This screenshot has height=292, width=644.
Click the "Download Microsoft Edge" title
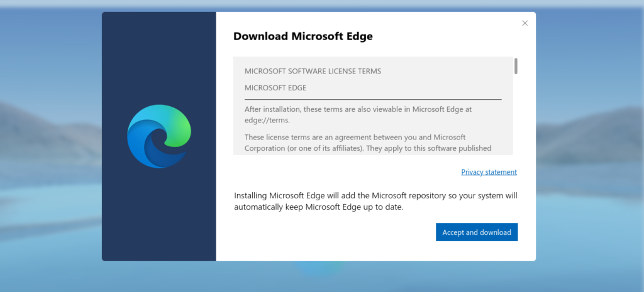pos(303,36)
